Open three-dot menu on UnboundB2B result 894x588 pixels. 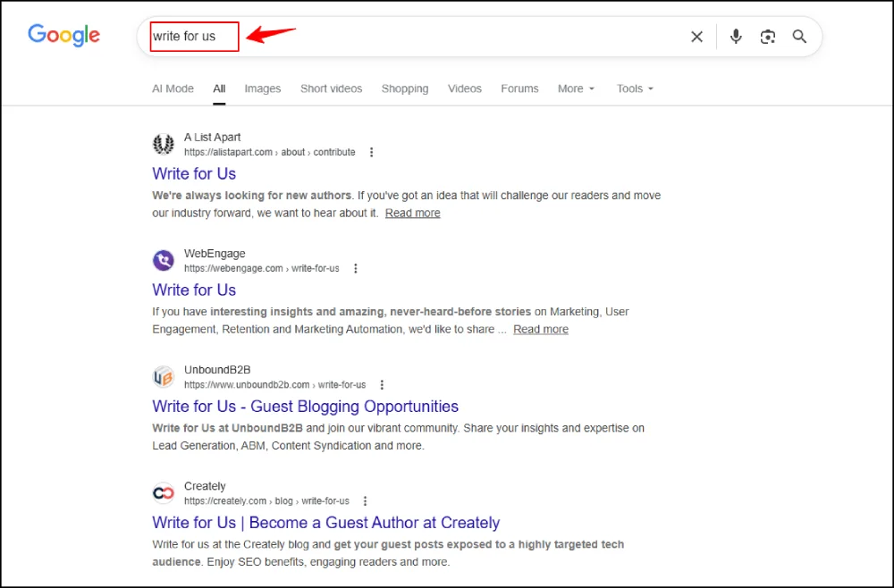click(382, 384)
